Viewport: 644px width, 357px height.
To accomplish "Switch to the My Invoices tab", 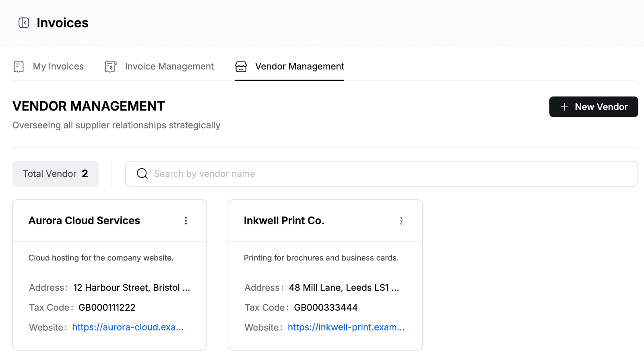I will pos(49,66).
